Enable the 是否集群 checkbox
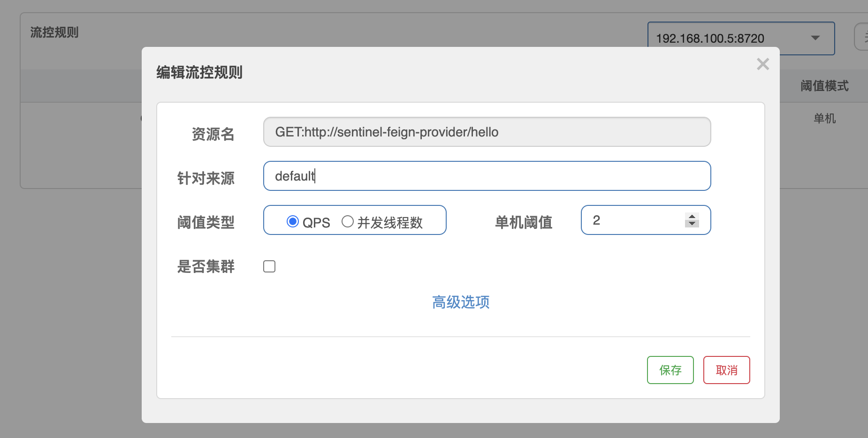 coord(269,266)
